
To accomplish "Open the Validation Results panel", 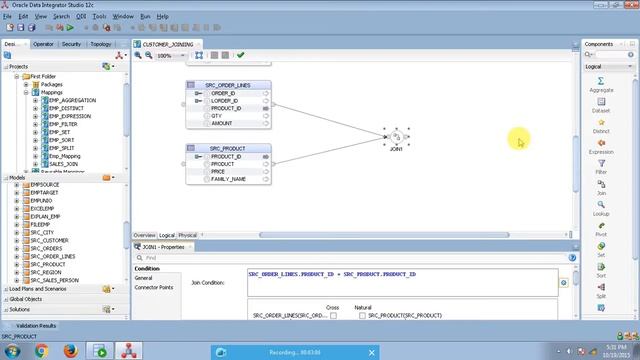I will tap(36, 326).
